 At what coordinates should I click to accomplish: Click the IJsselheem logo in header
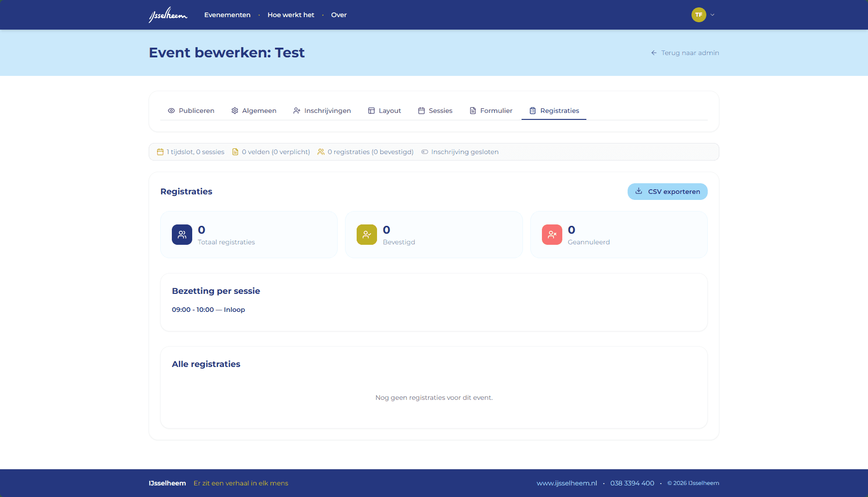tap(168, 15)
